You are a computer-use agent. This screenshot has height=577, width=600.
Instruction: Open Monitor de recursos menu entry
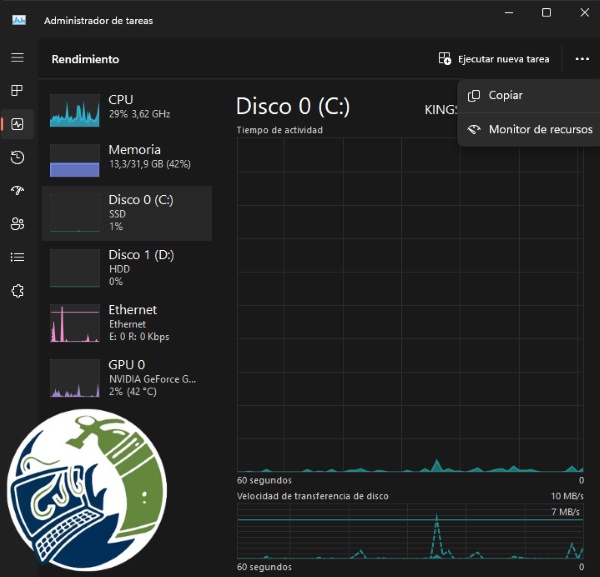528,129
